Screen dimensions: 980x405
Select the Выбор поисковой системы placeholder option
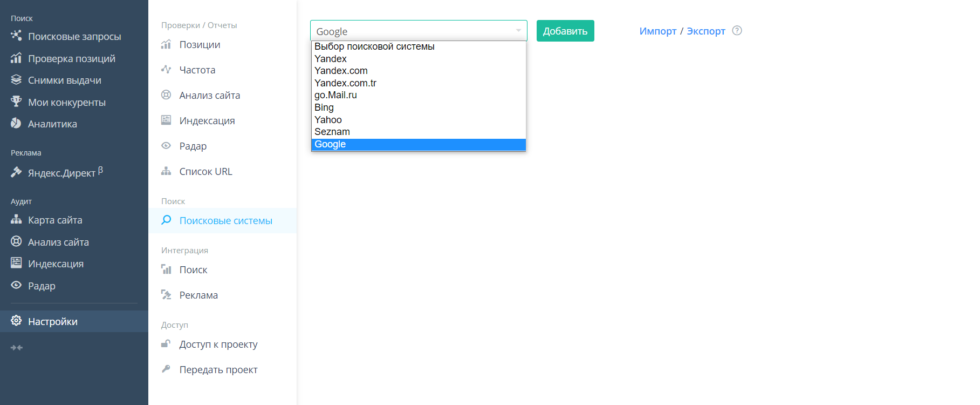point(419,46)
